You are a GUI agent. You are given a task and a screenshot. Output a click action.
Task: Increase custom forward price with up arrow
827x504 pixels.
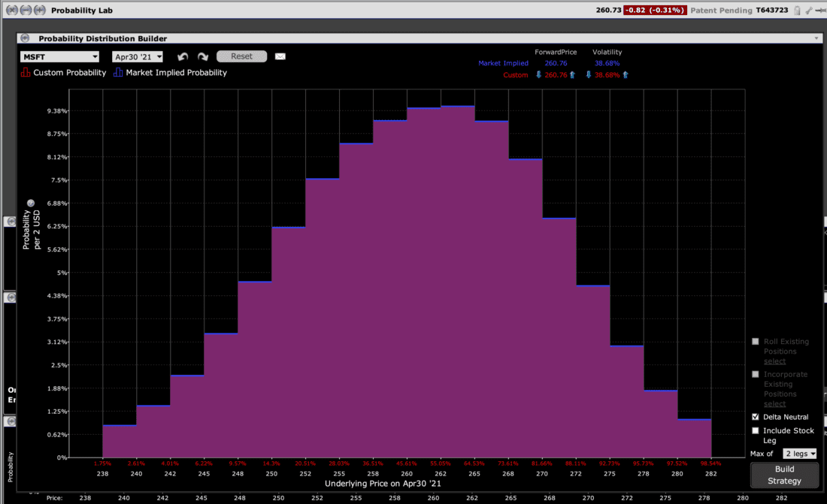click(x=572, y=75)
